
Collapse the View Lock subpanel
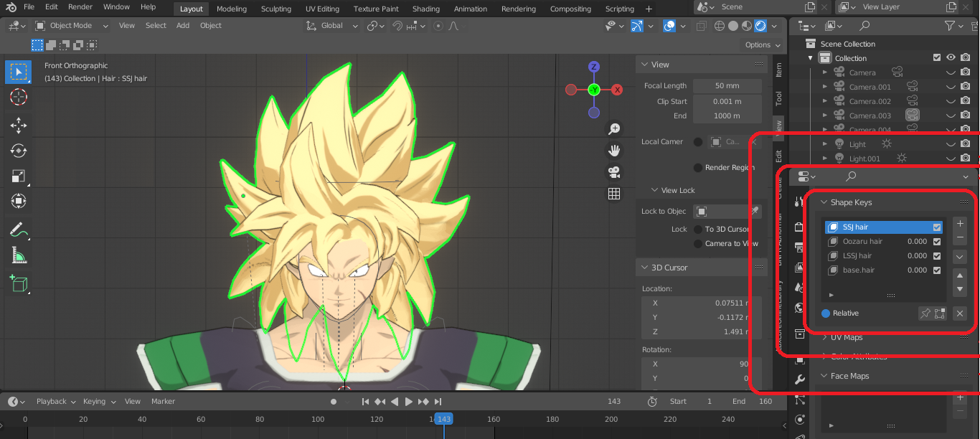click(x=654, y=190)
